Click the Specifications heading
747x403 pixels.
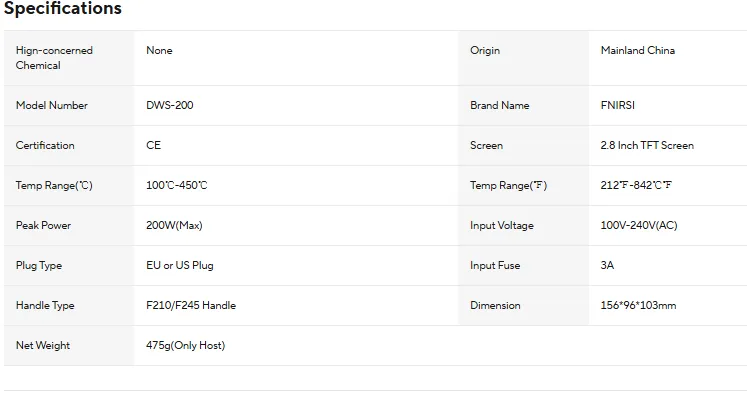(x=63, y=9)
